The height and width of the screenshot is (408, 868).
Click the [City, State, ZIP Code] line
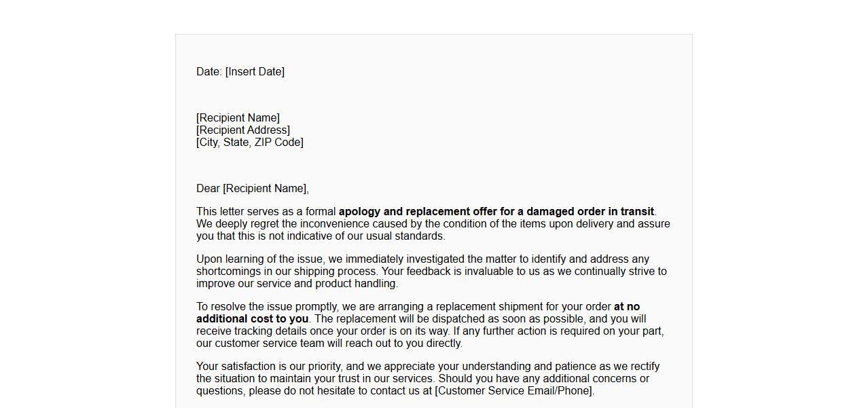coord(250,143)
